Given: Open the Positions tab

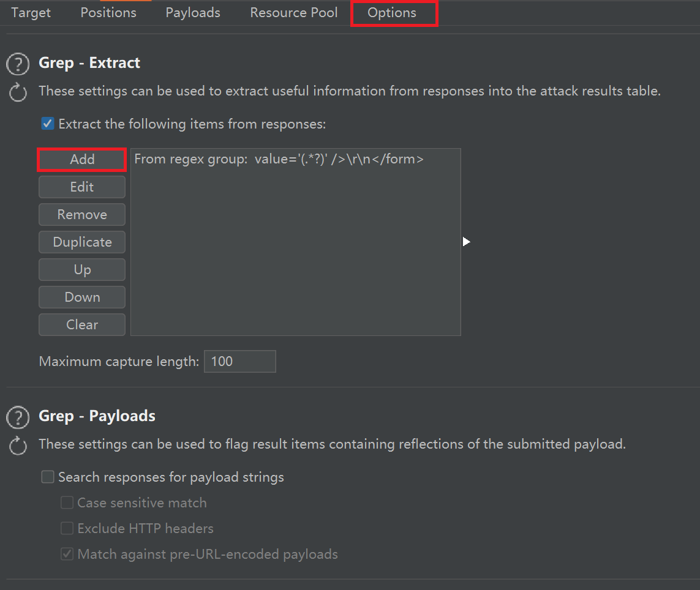Looking at the screenshot, I should (x=108, y=13).
